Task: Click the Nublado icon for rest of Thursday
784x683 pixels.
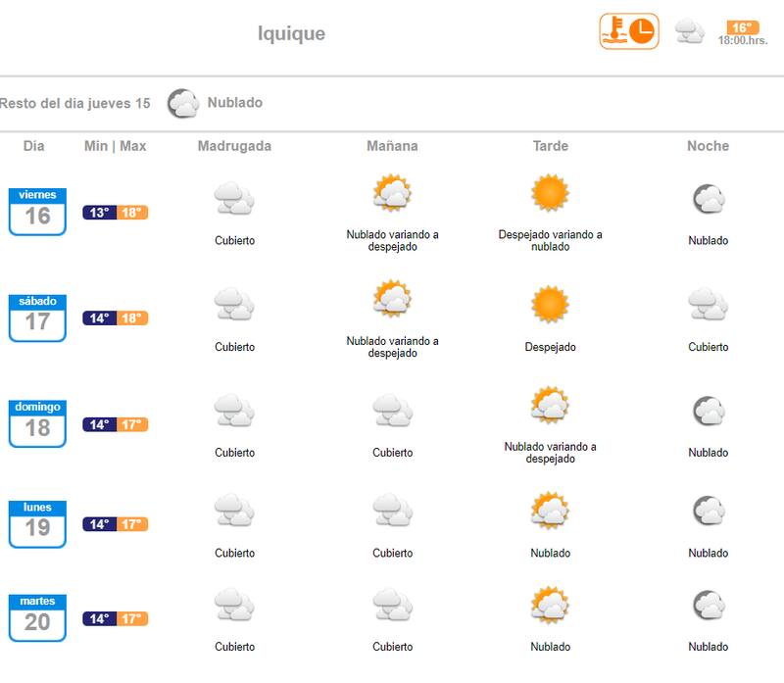Action: tap(182, 103)
